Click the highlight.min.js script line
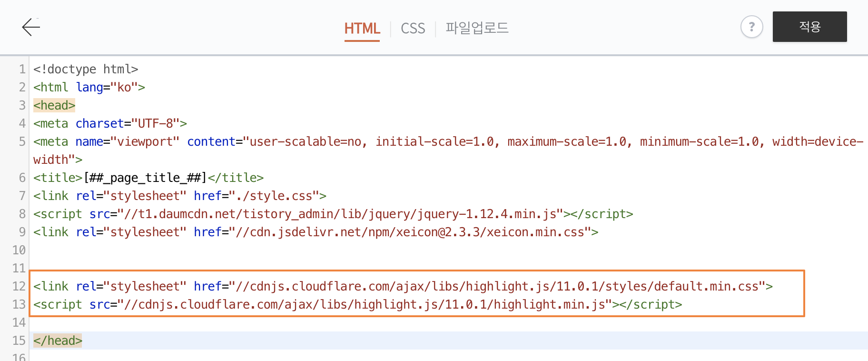The width and height of the screenshot is (868, 361). [357, 304]
